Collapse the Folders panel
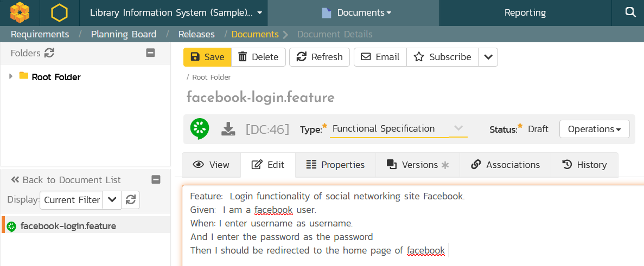Viewport: 644px width, 266px height. [151, 53]
